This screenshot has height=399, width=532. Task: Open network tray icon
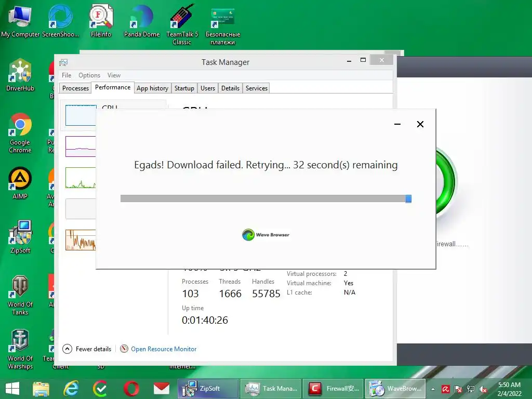[471, 389]
